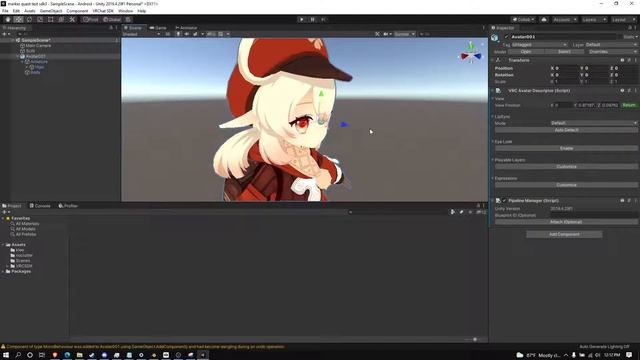The width and height of the screenshot is (640, 360).
Task: Click the Step frame button
Action: (323, 20)
